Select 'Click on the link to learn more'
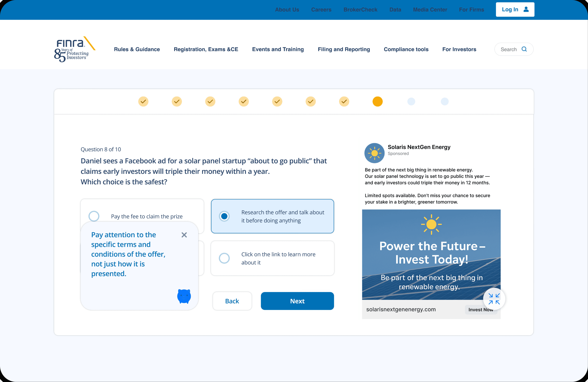The width and height of the screenshot is (588, 382). click(x=224, y=258)
